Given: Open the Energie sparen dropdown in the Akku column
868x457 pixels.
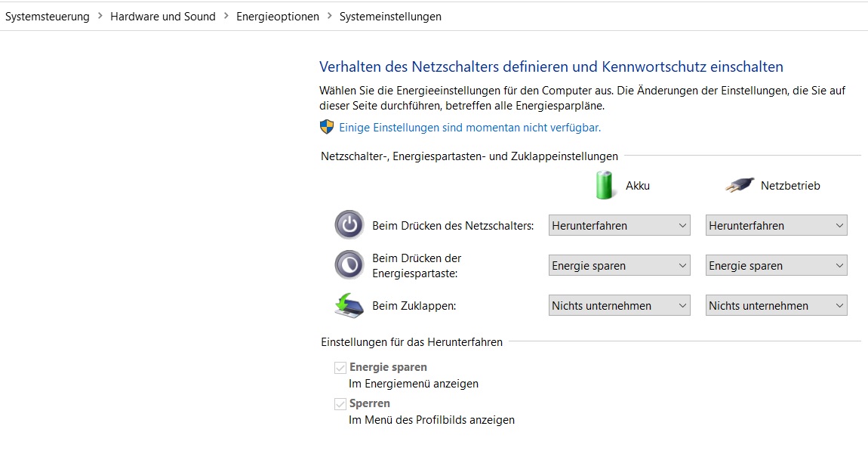Looking at the screenshot, I should click(x=619, y=264).
